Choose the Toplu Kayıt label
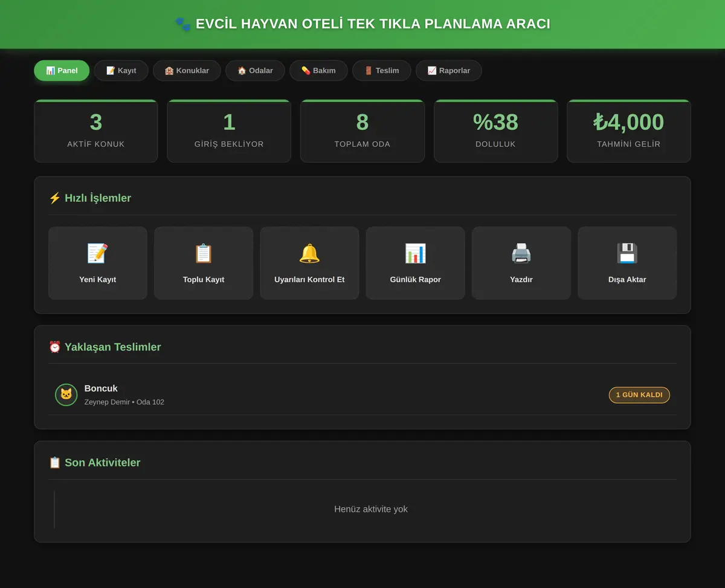 coord(204,280)
